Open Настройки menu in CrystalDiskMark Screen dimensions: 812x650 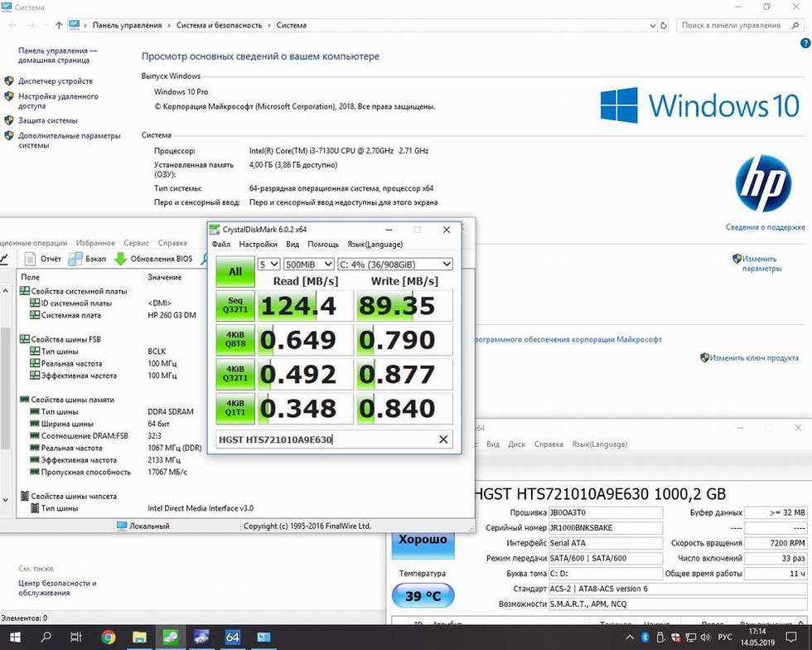[x=258, y=244]
